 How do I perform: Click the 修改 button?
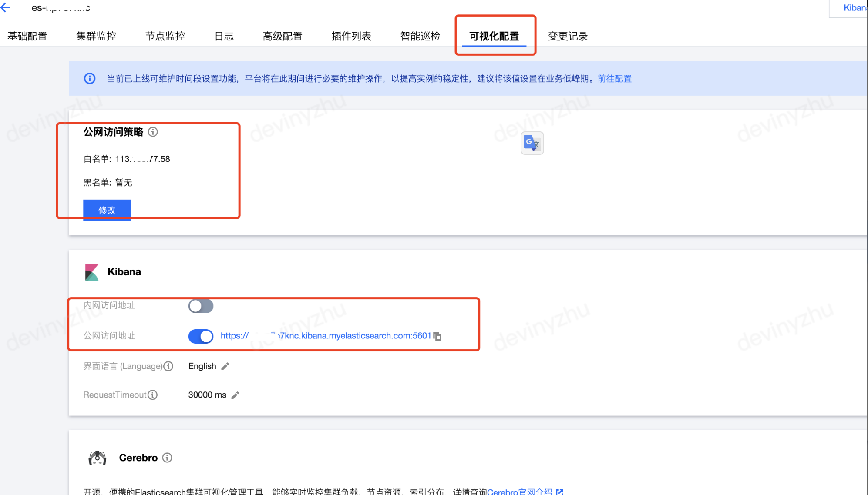107,210
